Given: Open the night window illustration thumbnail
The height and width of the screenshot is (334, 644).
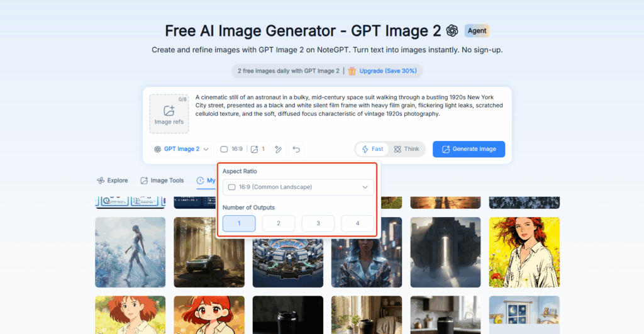Looking at the screenshot, I should click(x=524, y=315).
